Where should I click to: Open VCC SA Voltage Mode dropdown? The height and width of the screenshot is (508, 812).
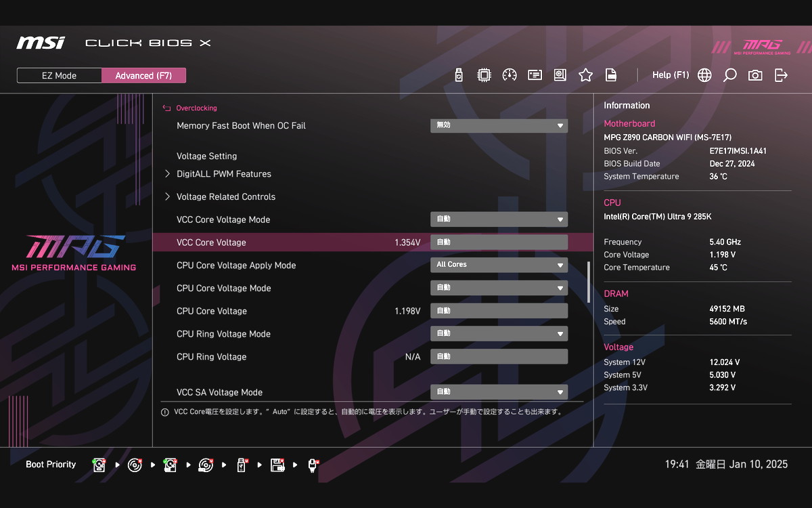coord(499,392)
